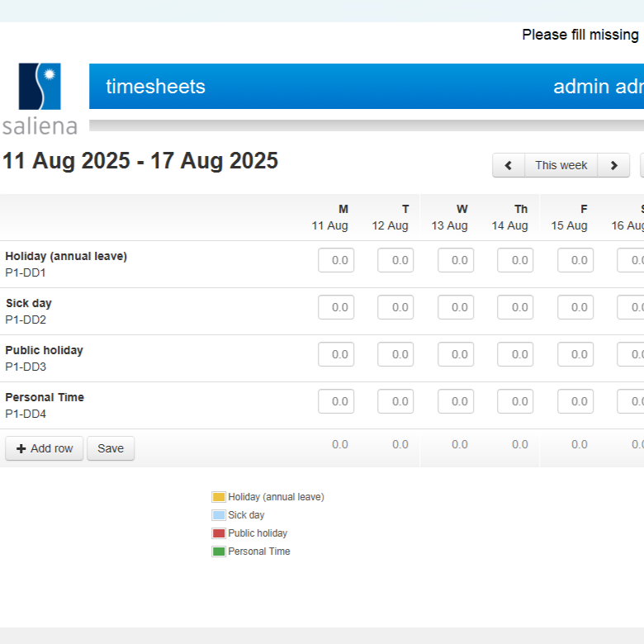Click Public holiday Wednesday 13 Aug field
The image size is (644, 644).
[456, 354]
